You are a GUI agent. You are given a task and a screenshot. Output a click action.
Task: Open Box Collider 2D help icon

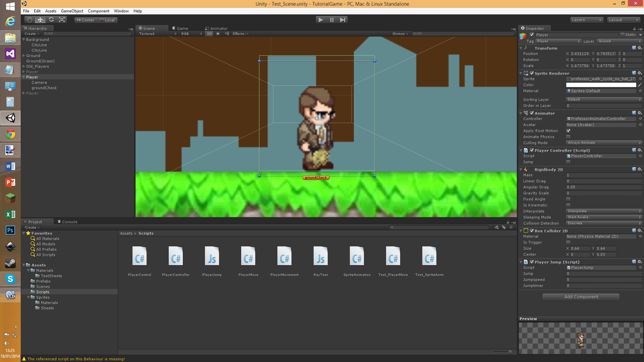634,231
